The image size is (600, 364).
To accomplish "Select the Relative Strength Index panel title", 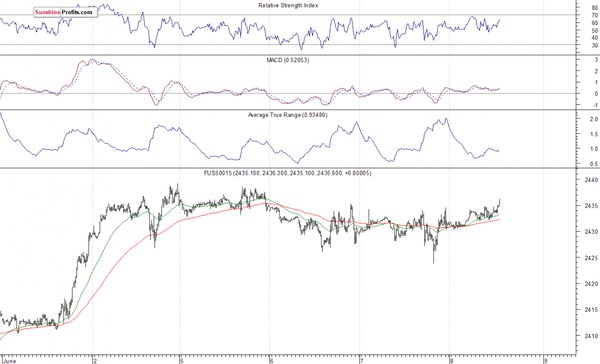I will pos(288,5).
